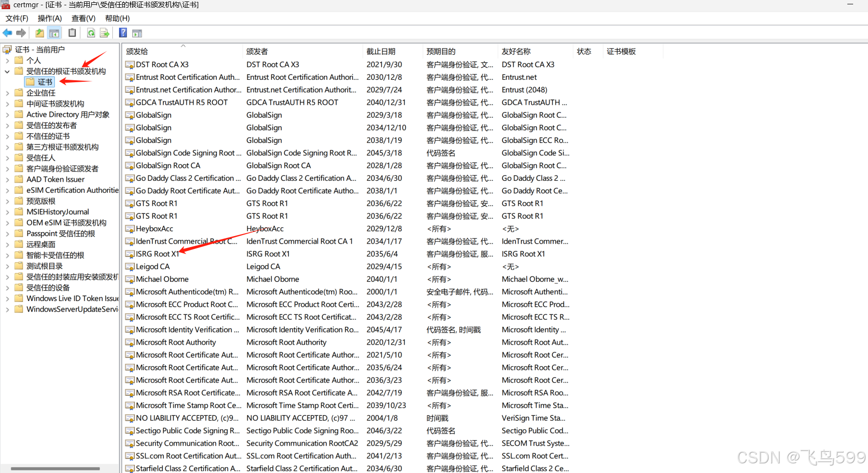Expand the AAD Token Issuer node
Image resolution: width=868 pixels, height=473 pixels.
[7, 180]
